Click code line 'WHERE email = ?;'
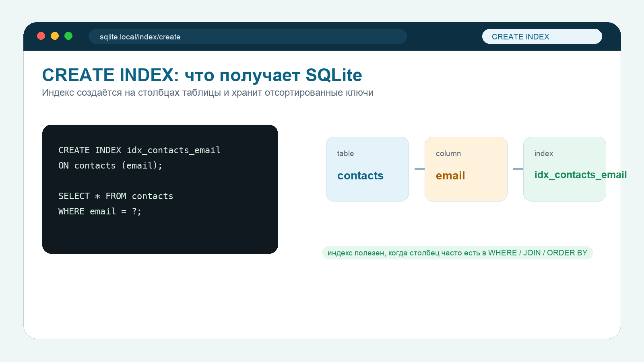 point(100,212)
